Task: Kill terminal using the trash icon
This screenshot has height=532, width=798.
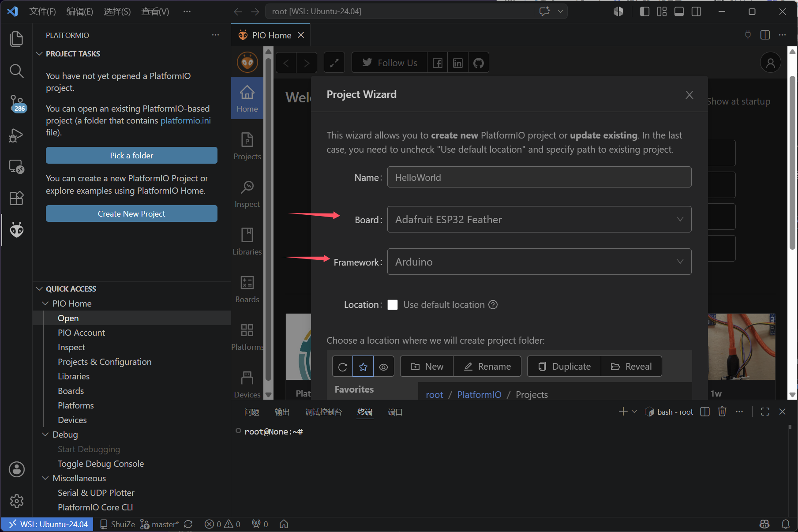Action: coord(722,412)
